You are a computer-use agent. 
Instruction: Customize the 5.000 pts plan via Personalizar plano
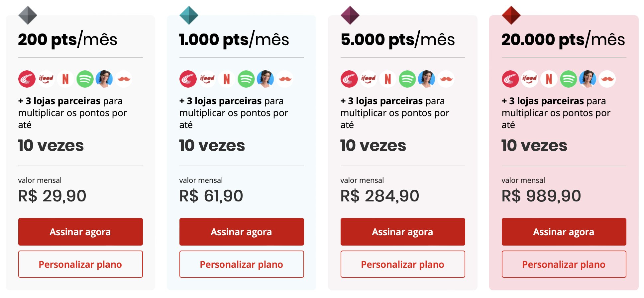[403, 264]
